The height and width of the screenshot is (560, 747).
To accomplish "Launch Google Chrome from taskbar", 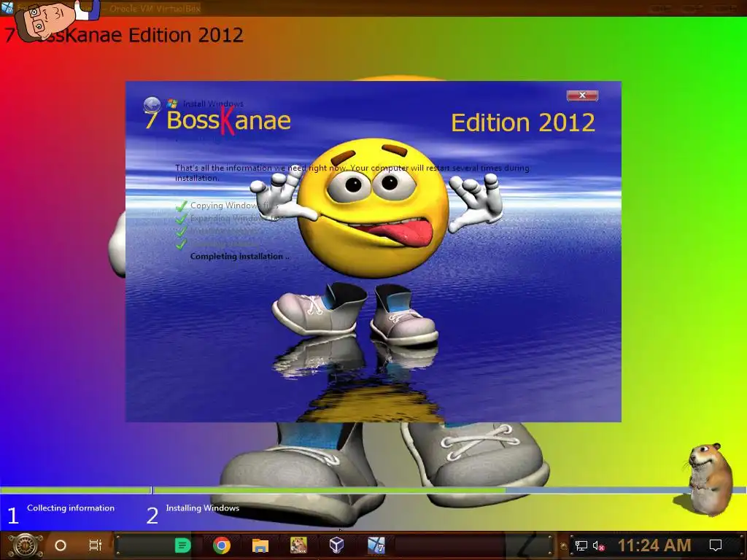I will click(222, 545).
